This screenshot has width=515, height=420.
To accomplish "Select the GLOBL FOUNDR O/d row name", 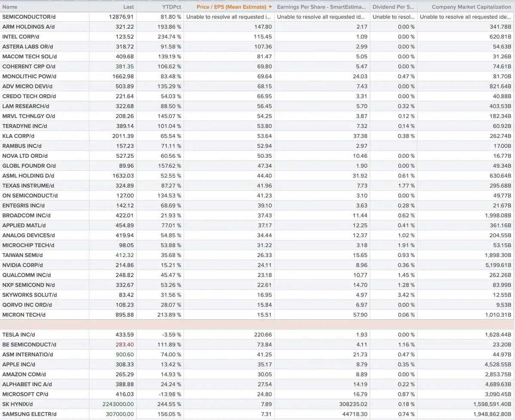I will 29,166.
